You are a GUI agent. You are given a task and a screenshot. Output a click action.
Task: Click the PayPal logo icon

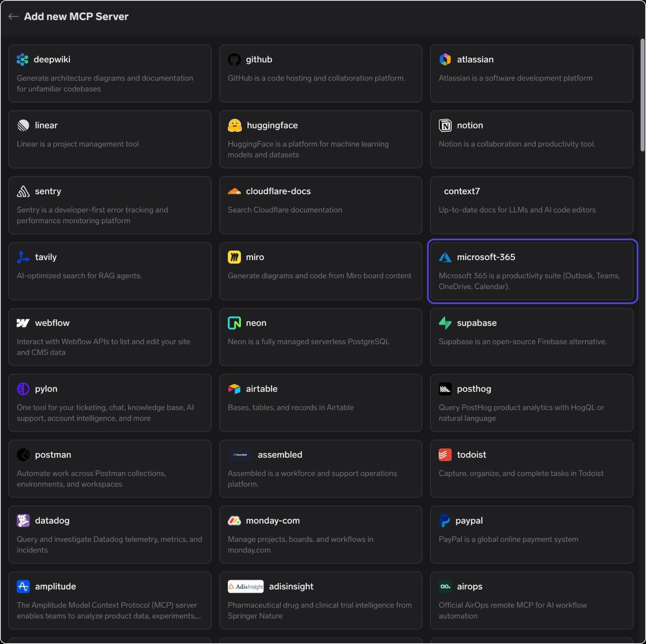click(x=444, y=521)
